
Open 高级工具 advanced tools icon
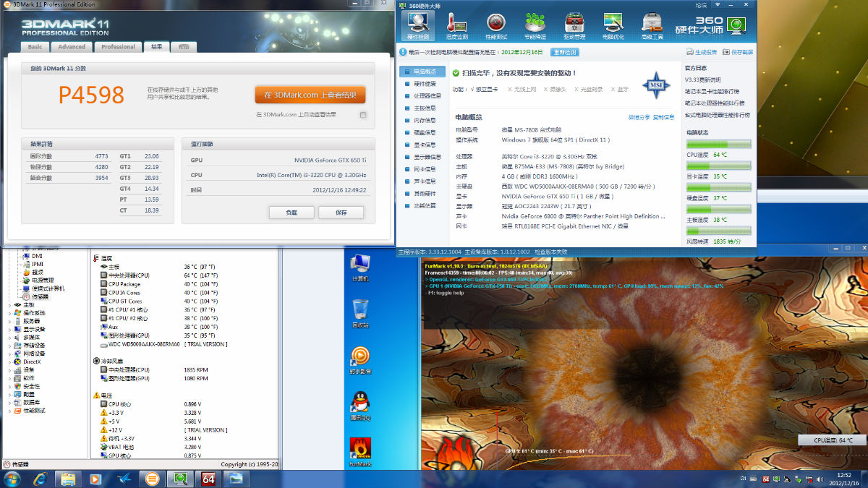click(652, 26)
